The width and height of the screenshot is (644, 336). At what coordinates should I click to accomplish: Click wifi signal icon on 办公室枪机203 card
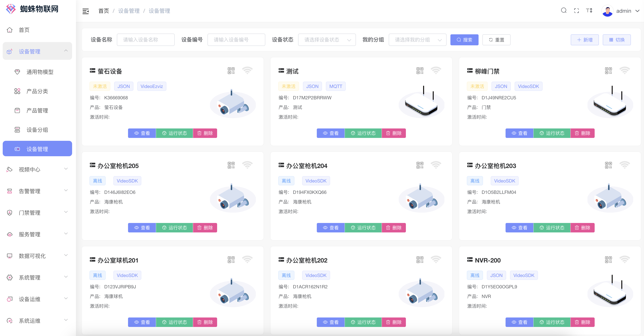point(625,165)
